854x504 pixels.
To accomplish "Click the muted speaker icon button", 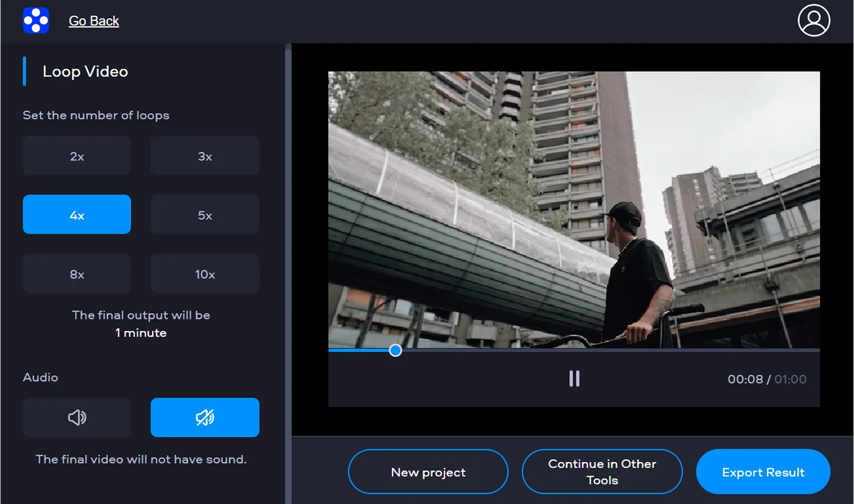I will [x=205, y=417].
